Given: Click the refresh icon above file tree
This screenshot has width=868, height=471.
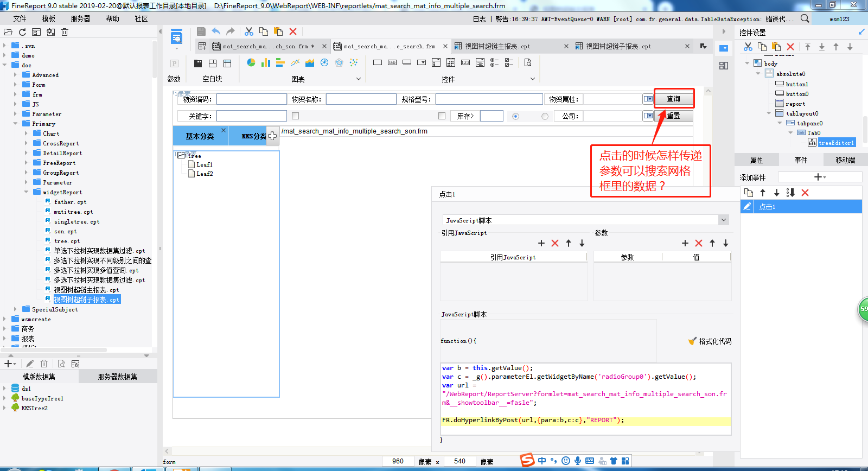Looking at the screenshot, I should coord(22,32).
